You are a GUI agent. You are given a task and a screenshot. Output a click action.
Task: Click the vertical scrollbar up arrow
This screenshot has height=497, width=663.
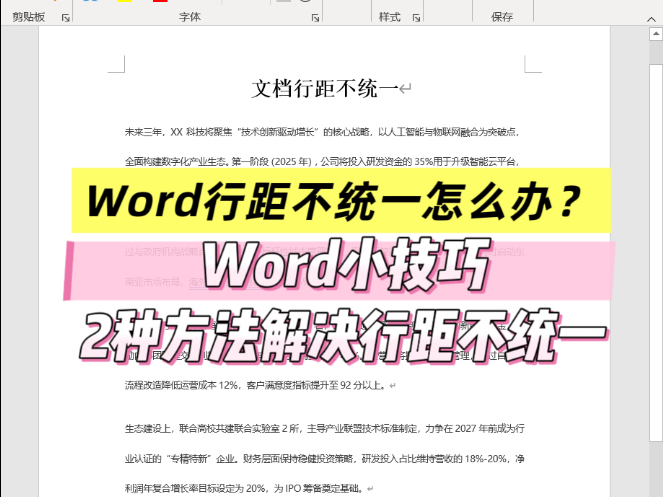(x=656, y=33)
